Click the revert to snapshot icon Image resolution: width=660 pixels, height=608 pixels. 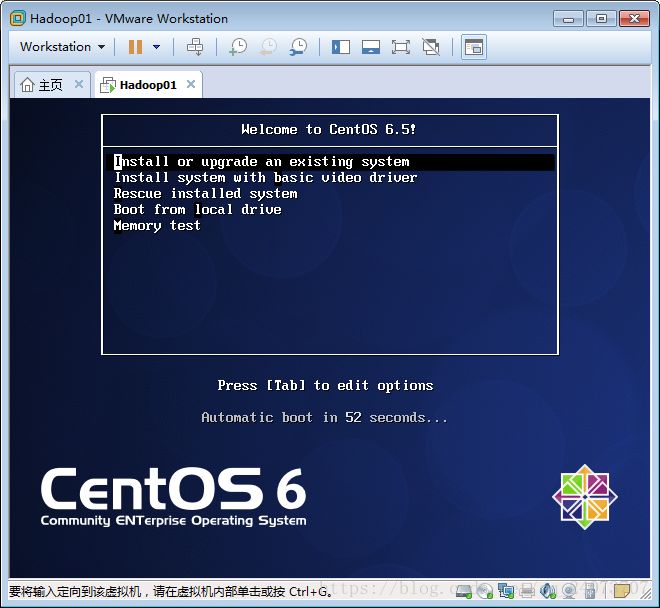[x=268, y=47]
